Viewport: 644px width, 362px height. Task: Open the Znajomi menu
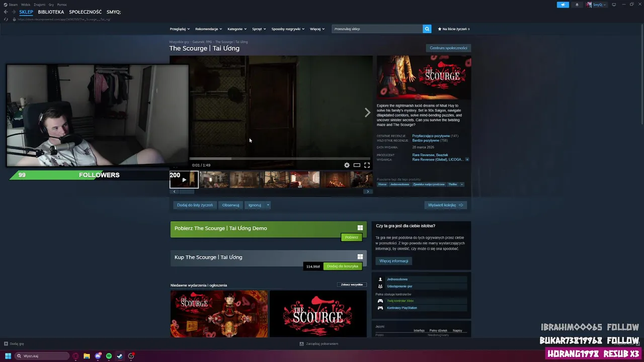(x=39, y=5)
